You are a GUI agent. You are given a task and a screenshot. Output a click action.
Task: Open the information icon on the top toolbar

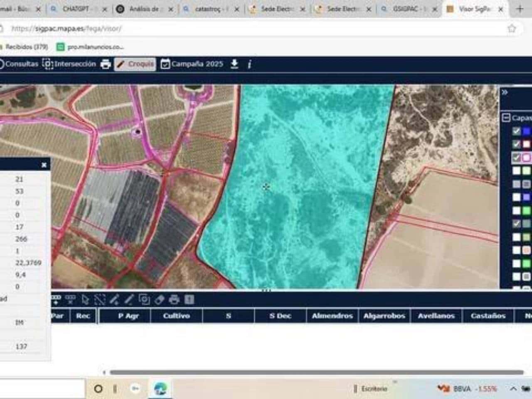pyautogui.click(x=249, y=64)
